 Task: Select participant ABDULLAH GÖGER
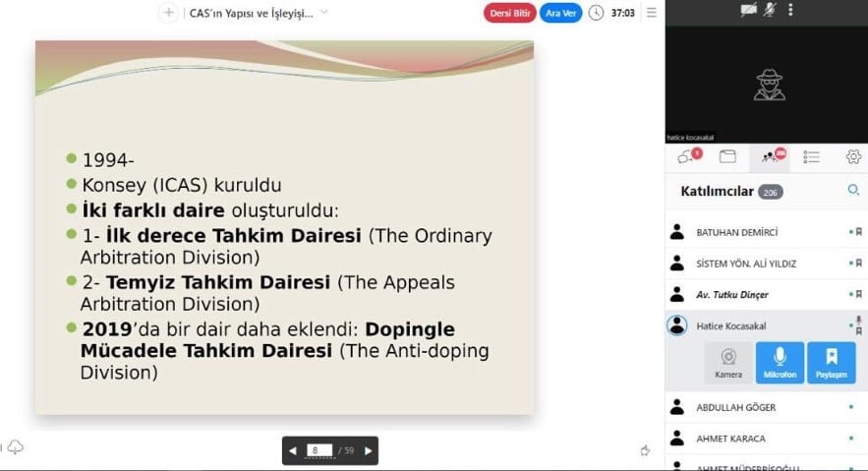(766, 407)
